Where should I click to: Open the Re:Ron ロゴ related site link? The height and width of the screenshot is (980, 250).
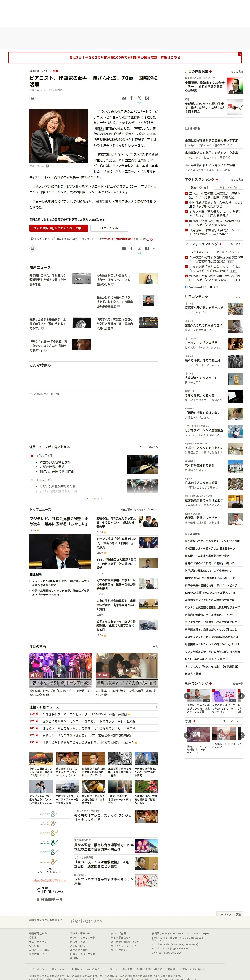[87, 921]
